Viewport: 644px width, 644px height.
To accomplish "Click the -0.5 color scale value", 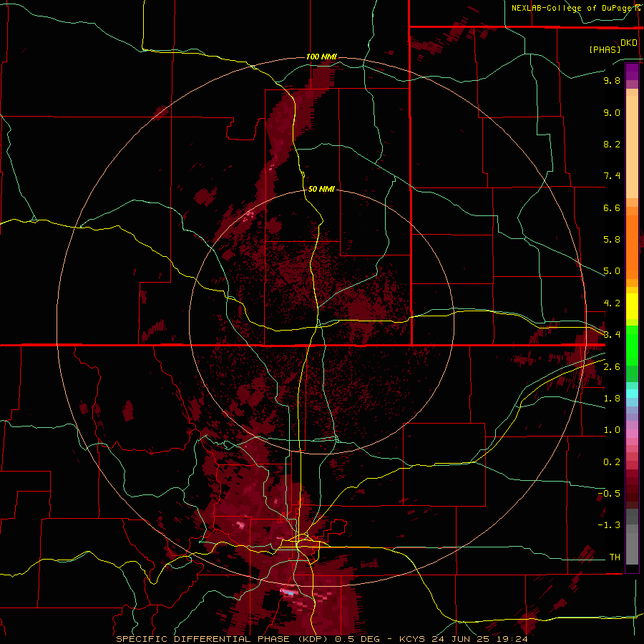I will 609,494.
